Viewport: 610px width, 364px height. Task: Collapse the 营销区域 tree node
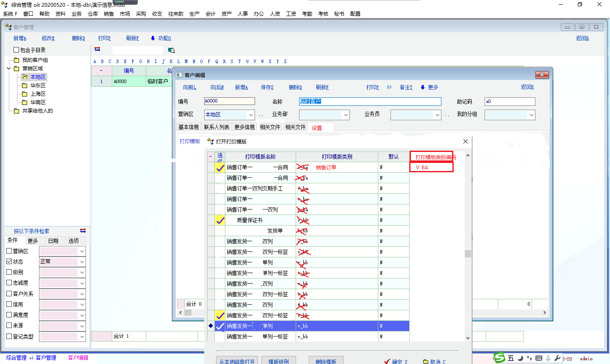pyautogui.click(x=9, y=68)
